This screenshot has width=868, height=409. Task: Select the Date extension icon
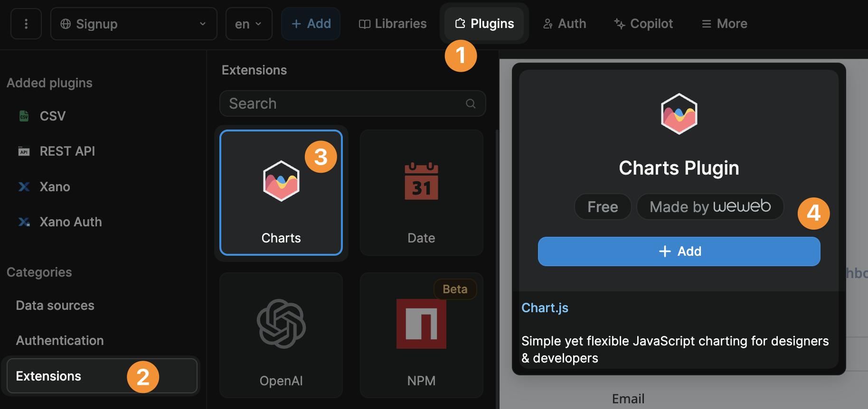tap(421, 182)
